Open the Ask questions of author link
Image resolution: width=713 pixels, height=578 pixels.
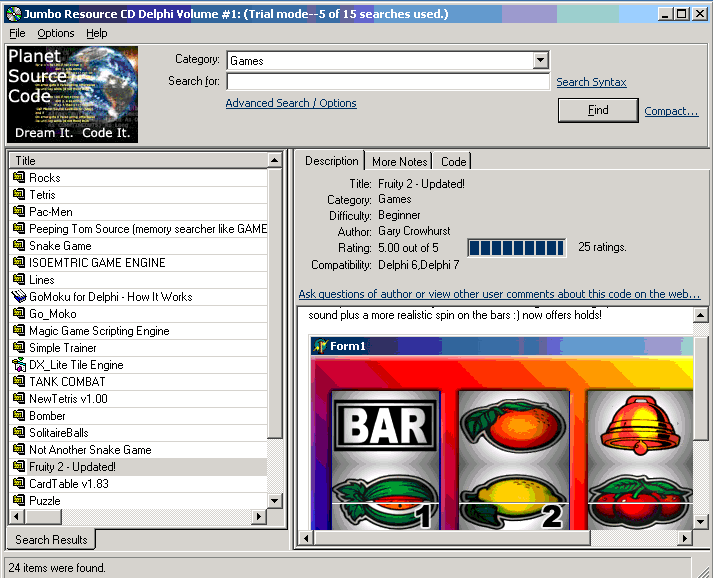499,294
